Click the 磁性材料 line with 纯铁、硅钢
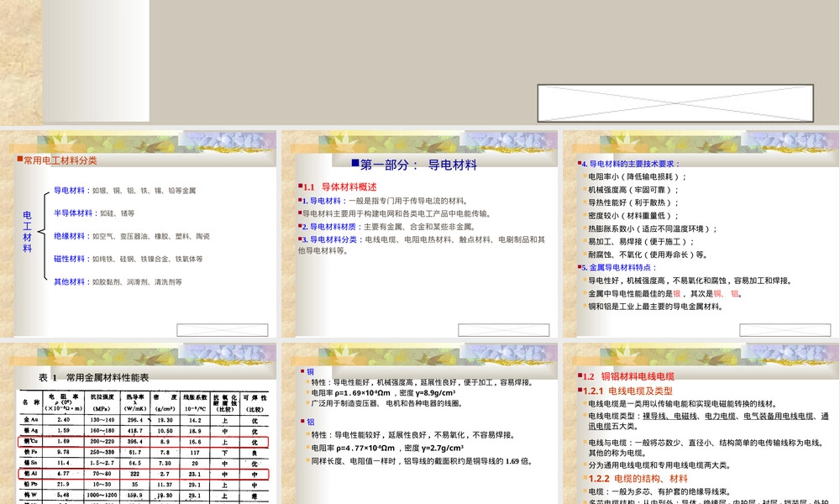The image size is (840, 504). (x=128, y=259)
